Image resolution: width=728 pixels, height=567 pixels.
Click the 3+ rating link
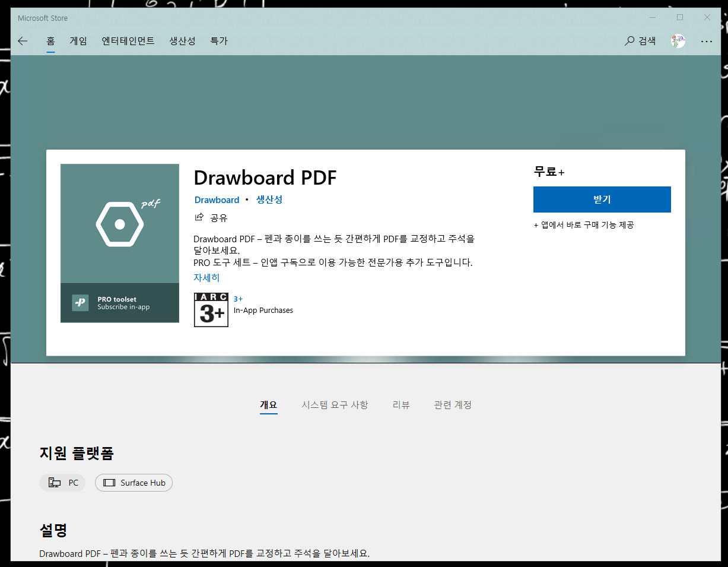pos(238,299)
